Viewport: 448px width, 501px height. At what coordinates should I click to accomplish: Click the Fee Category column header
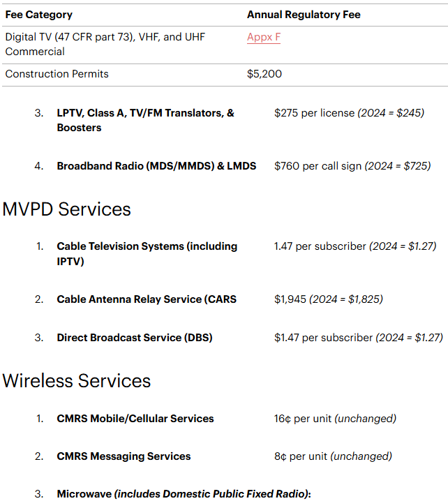click(38, 15)
